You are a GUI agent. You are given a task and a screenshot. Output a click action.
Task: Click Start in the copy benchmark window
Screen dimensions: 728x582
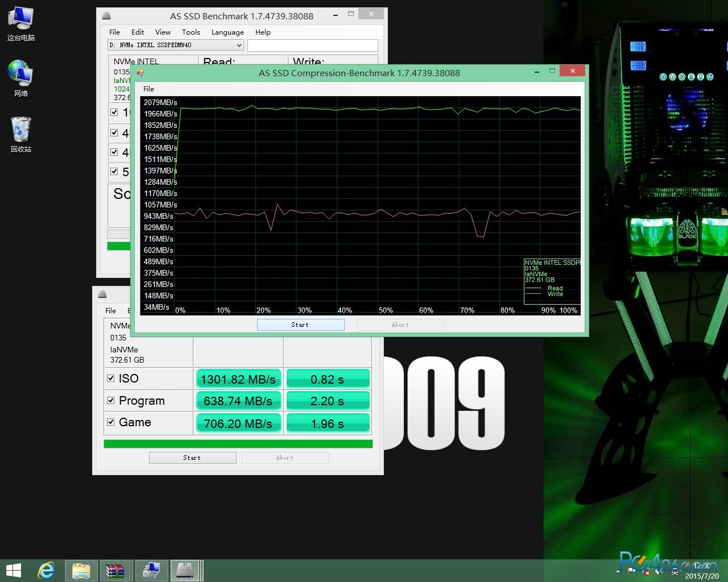tap(192, 458)
